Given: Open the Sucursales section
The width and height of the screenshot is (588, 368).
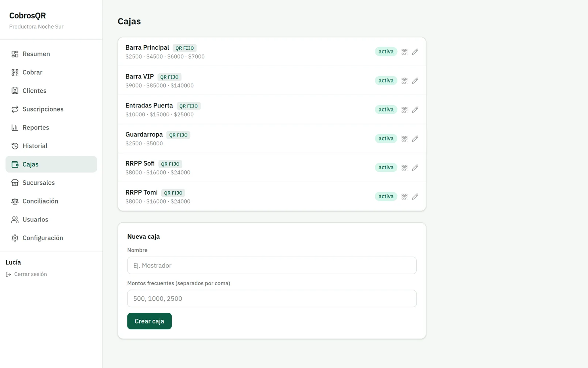Looking at the screenshot, I should [51, 183].
